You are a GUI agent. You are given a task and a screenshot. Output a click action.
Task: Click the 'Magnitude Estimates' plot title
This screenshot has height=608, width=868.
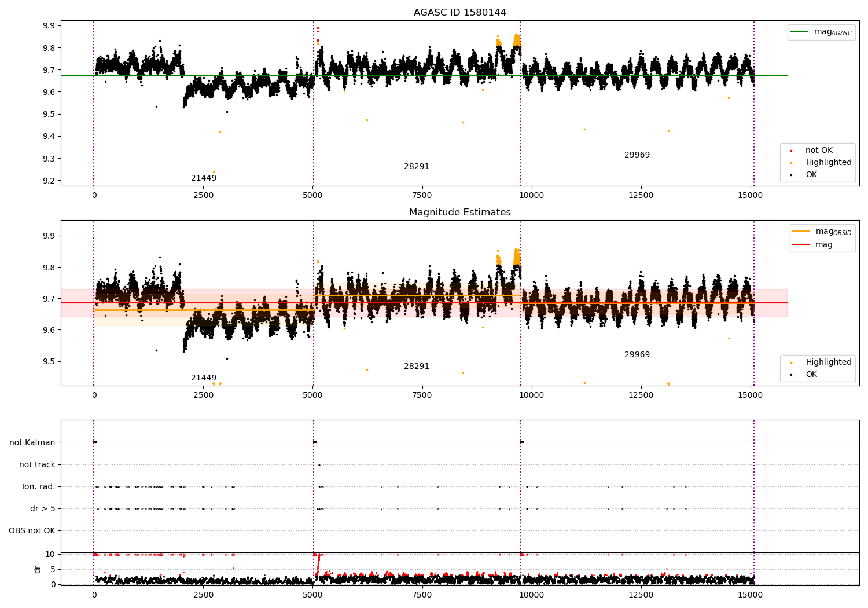point(460,212)
